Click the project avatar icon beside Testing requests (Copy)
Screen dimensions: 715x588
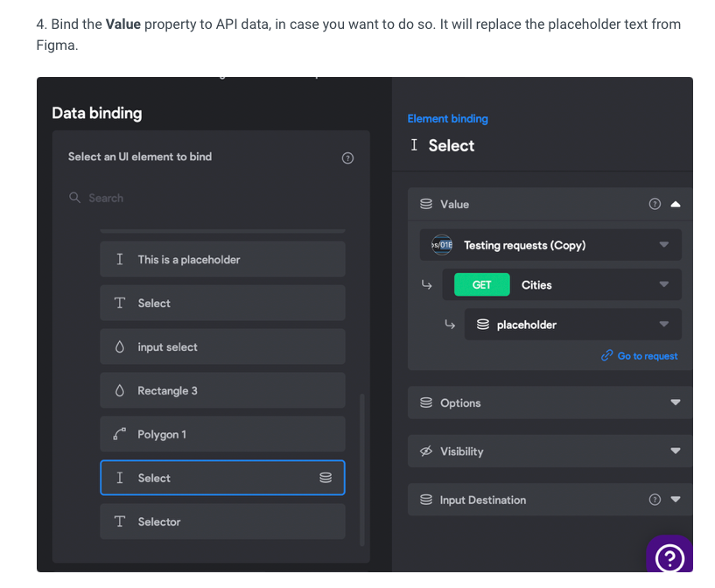(442, 245)
